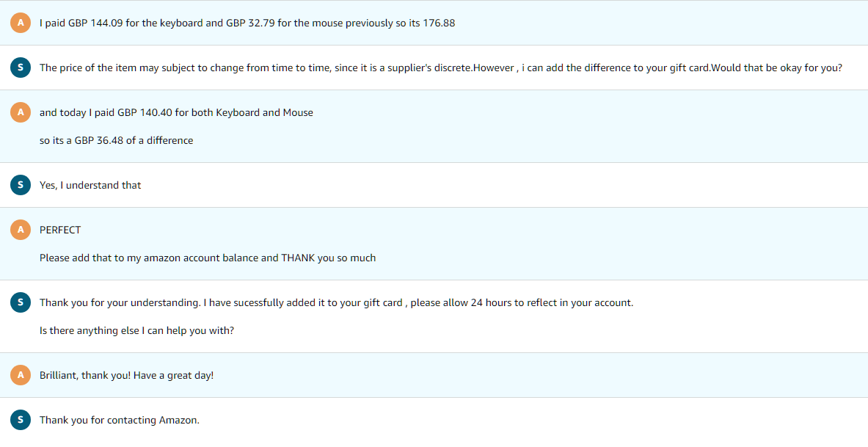Click the 'Yes, I understand that' message

[90, 186]
